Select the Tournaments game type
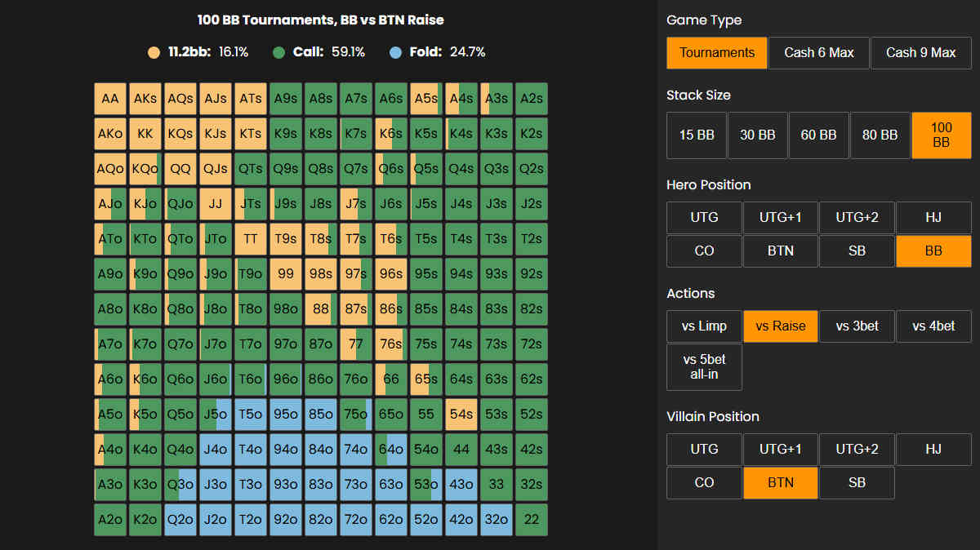 (x=716, y=52)
